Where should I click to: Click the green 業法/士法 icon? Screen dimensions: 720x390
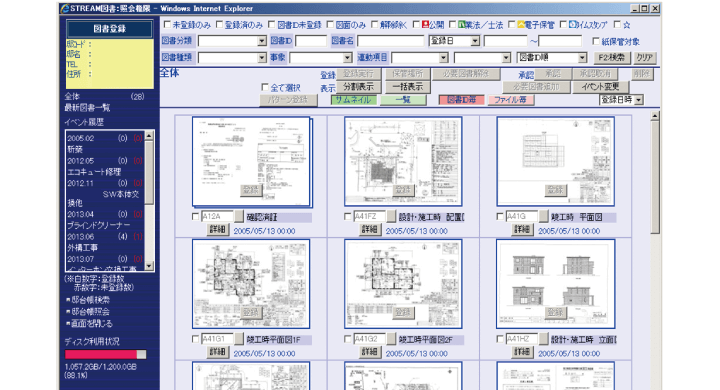(x=462, y=24)
